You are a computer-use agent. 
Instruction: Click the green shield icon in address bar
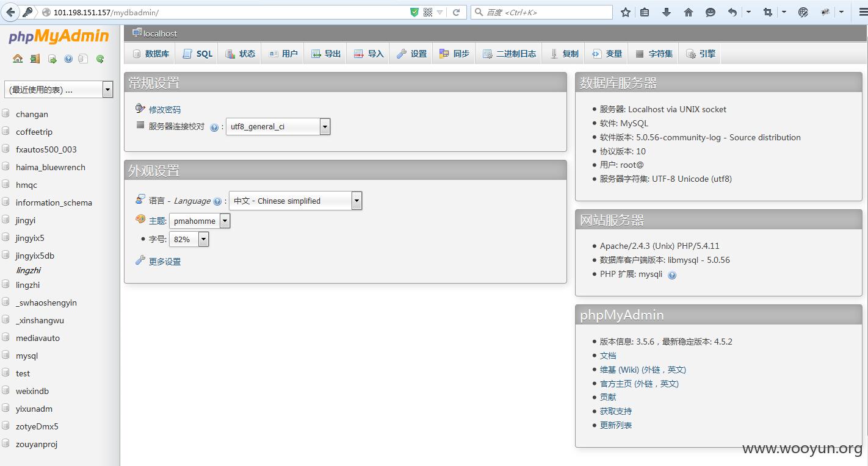tap(414, 12)
